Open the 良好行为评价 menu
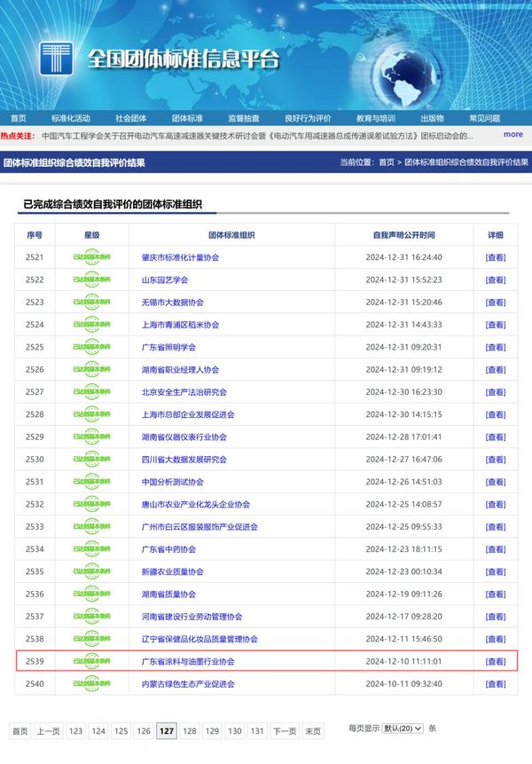 point(308,118)
